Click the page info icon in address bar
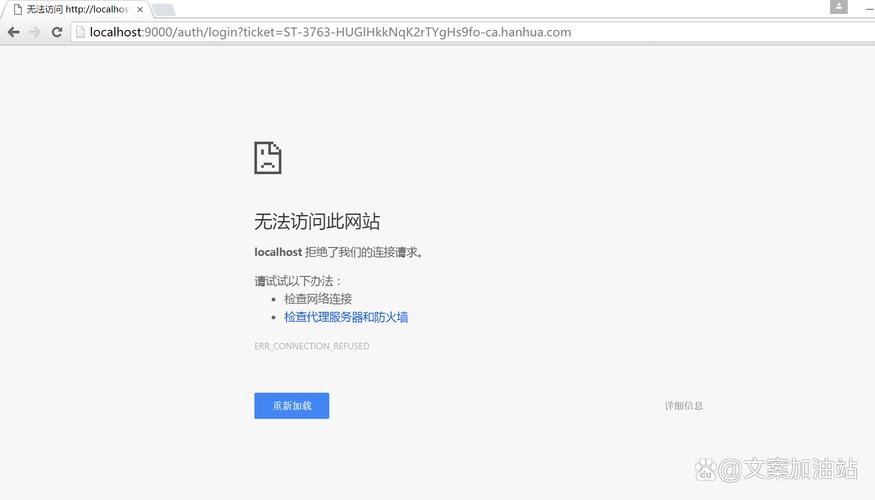The height and width of the screenshot is (500, 875). (x=80, y=32)
